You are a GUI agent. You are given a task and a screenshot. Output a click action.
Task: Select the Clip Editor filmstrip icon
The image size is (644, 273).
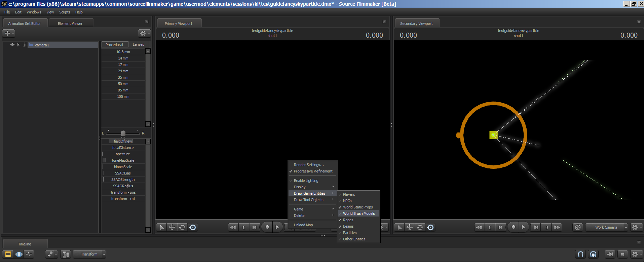coord(8,255)
